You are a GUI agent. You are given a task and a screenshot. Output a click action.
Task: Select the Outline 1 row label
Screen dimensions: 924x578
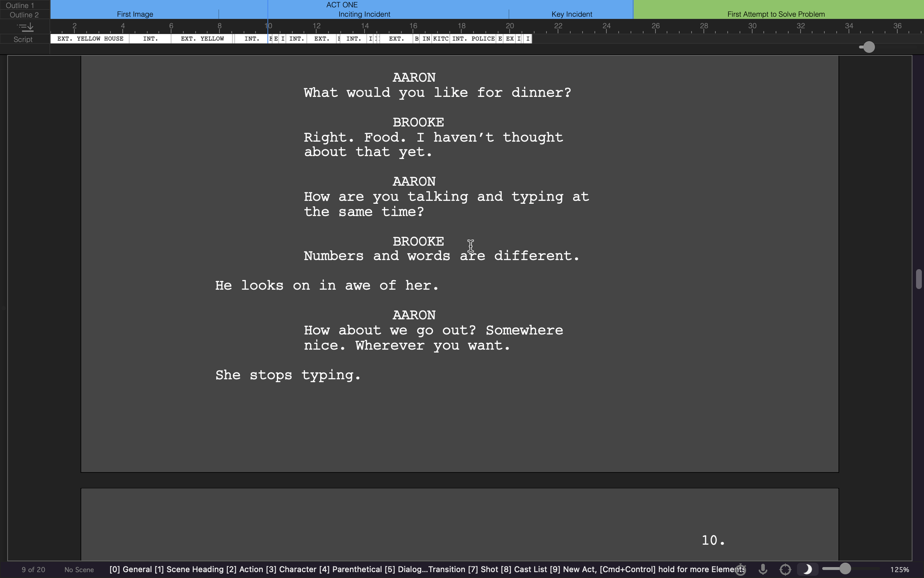point(20,5)
